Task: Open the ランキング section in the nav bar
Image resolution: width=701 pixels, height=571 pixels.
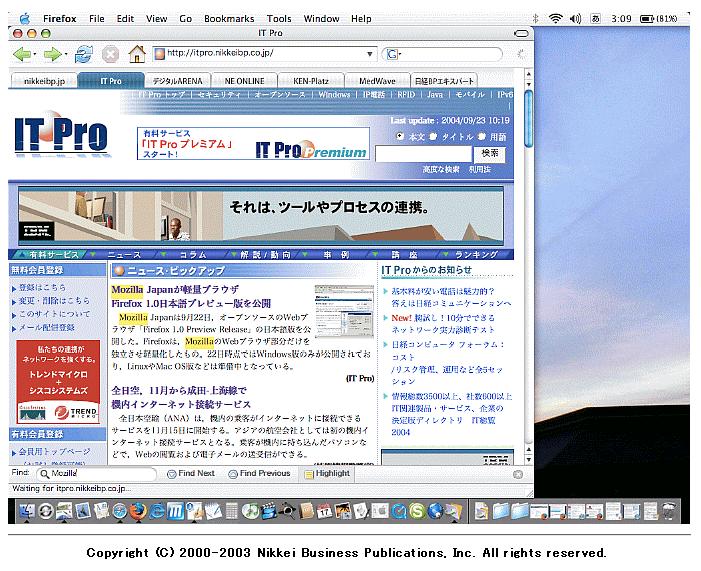Action: pyautogui.click(x=476, y=255)
